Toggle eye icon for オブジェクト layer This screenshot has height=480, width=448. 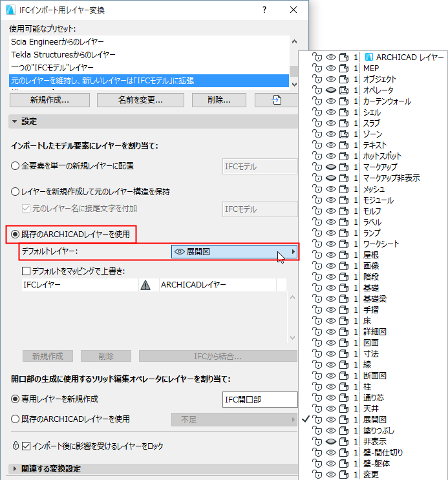(x=330, y=79)
